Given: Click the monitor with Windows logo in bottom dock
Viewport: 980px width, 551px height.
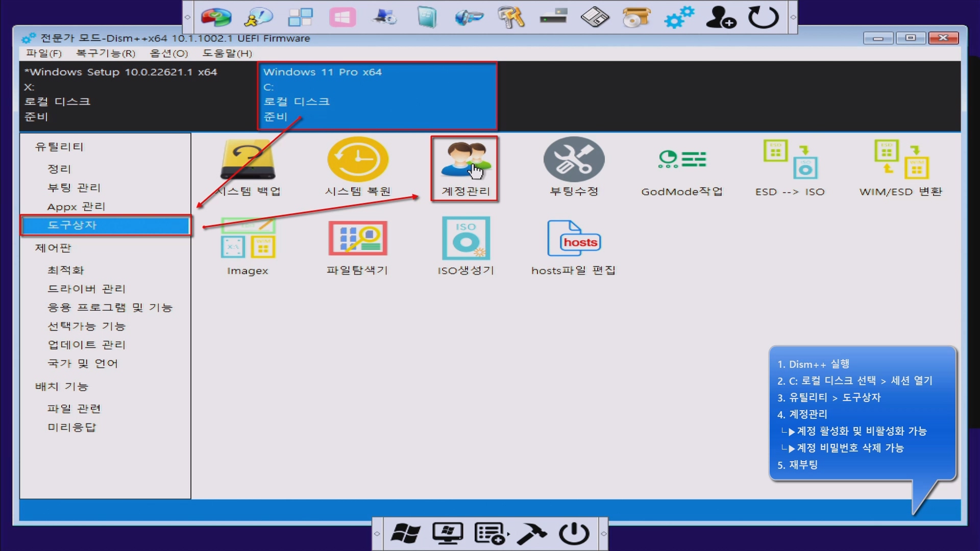Looking at the screenshot, I should (x=448, y=534).
